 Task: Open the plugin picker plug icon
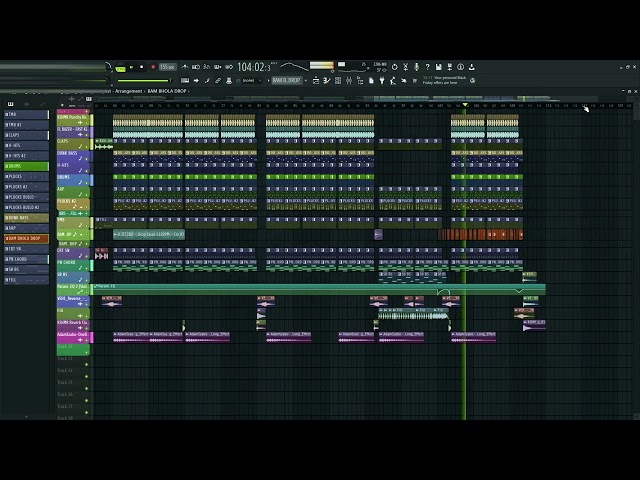point(382,80)
